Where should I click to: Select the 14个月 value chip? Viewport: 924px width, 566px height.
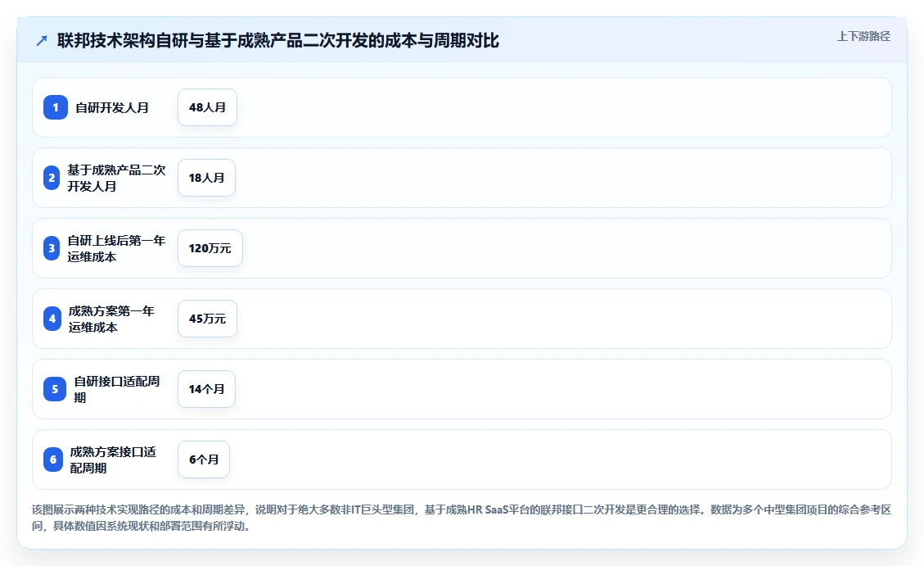(207, 389)
